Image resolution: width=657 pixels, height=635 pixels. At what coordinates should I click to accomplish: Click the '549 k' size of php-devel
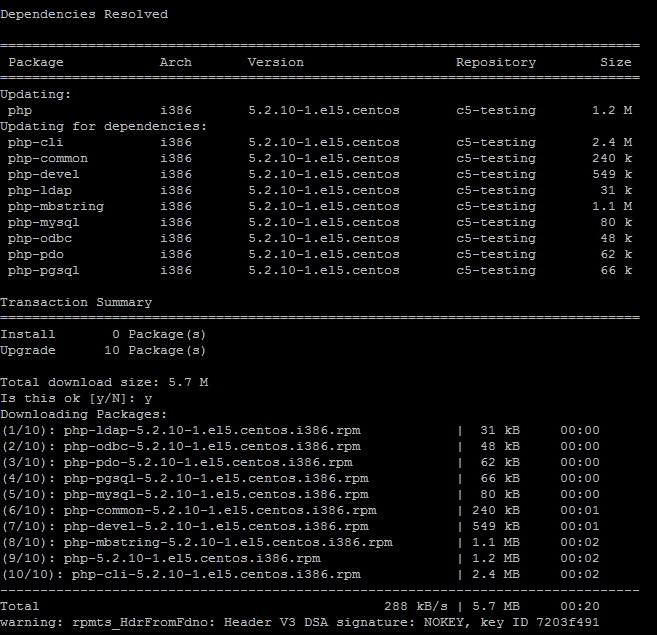[612, 174]
